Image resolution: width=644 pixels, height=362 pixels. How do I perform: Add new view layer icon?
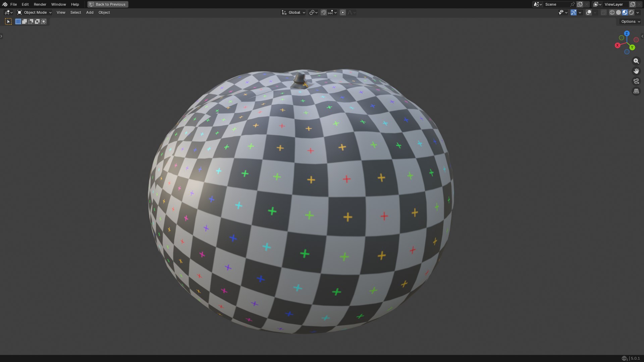(x=633, y=4)
